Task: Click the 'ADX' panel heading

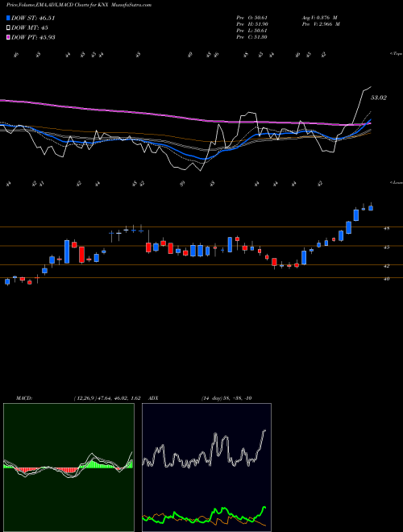Action: (154, 398)
